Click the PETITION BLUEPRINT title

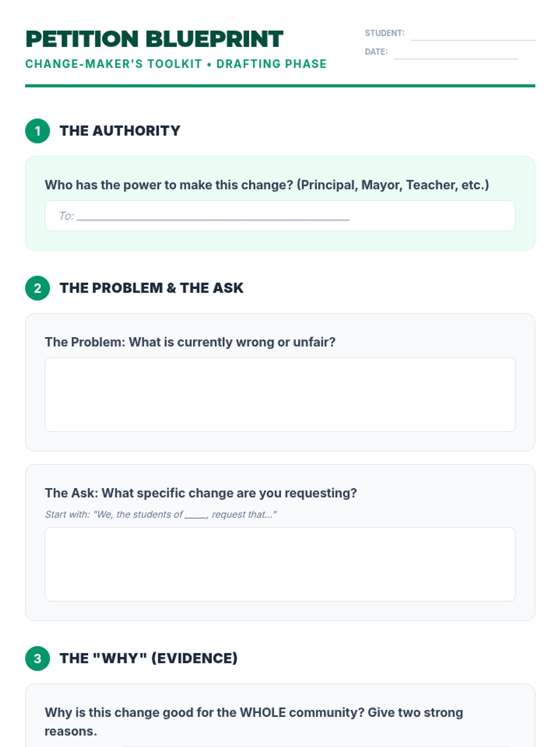[154, 39]
